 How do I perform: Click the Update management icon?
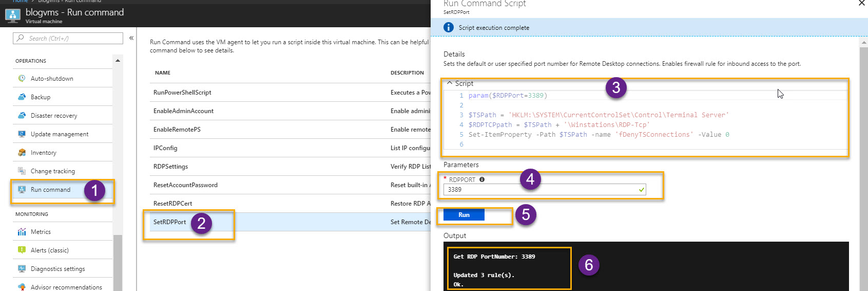pos(22,134)
